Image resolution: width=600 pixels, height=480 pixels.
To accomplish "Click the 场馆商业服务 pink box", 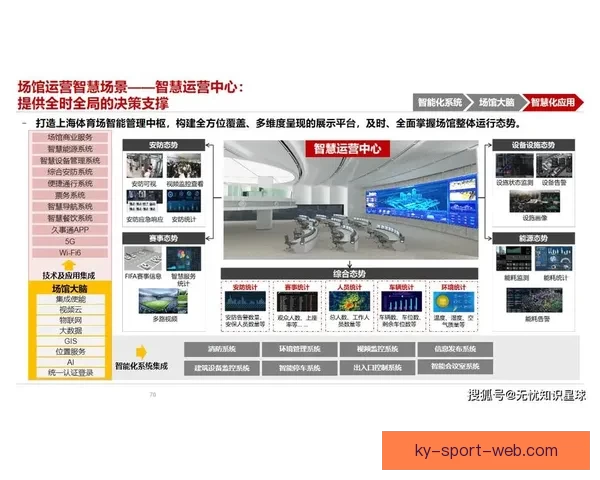I will pos(70,137).
